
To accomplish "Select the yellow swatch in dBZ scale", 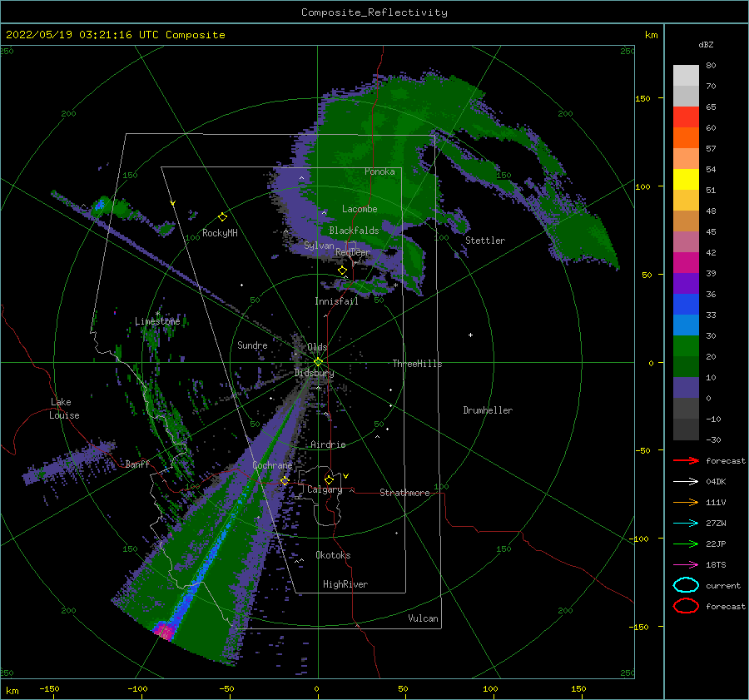I will [x=686, y=179].
